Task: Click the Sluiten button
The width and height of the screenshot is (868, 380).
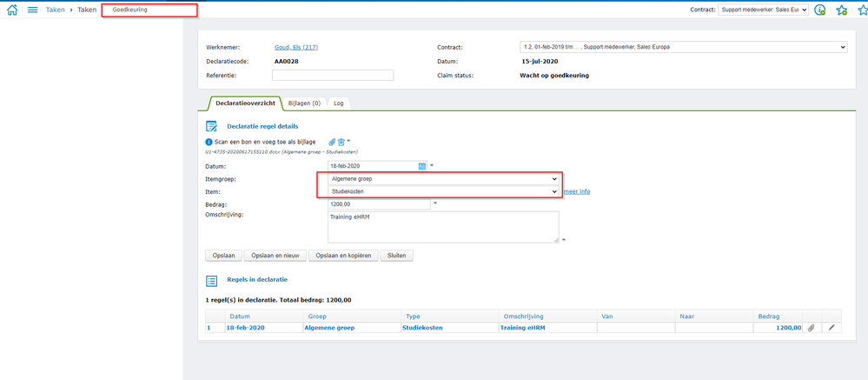Action: point(397,256)
